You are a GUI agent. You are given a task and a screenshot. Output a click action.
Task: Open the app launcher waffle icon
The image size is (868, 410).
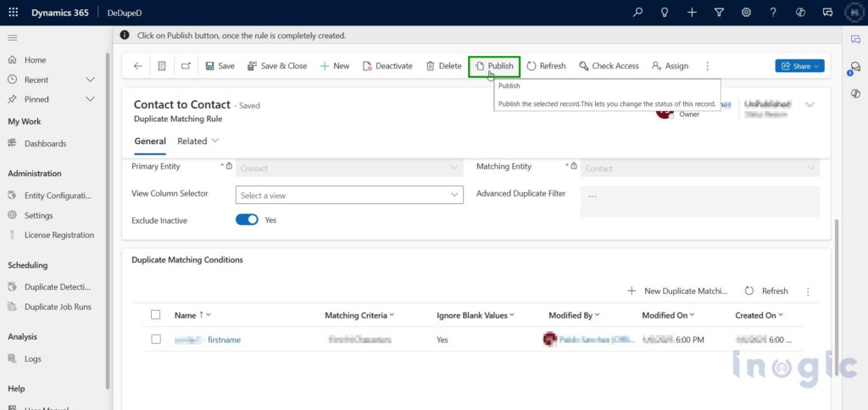tap(14, 13)
